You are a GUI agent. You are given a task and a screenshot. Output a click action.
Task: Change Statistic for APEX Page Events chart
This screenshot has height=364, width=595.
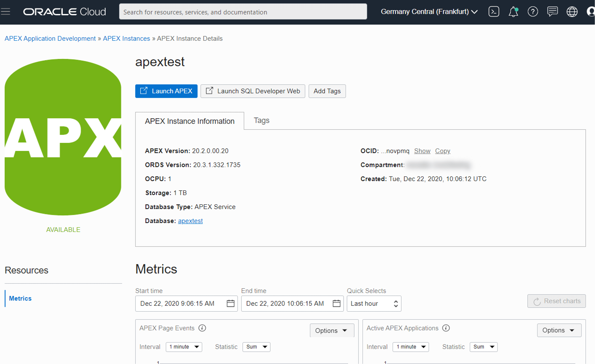[256, 347]
